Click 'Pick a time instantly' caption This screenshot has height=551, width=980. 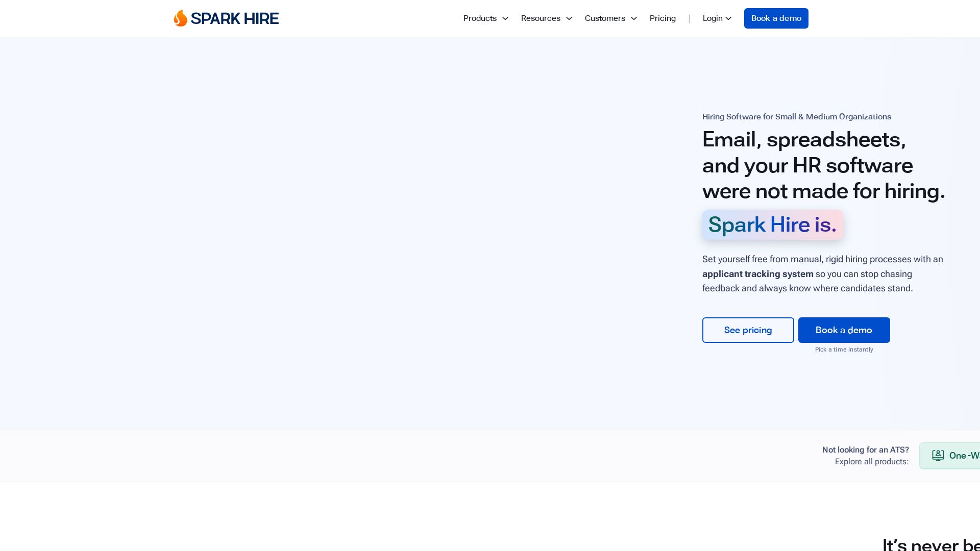844,349
